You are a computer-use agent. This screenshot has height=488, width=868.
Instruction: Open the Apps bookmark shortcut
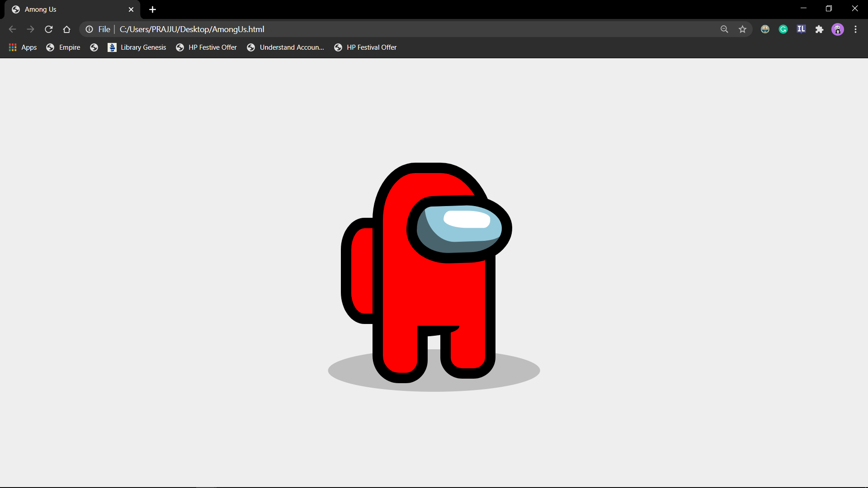point(23,47)
